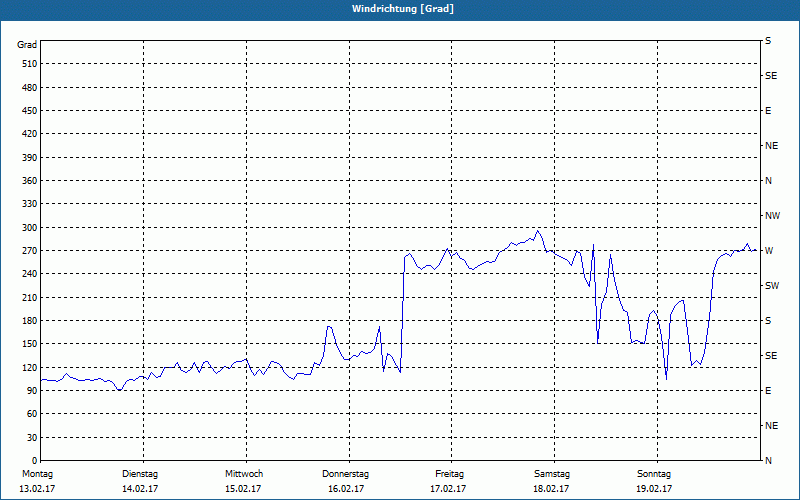
Task: Click the 60 degree axis label
Action: point(31,414)
